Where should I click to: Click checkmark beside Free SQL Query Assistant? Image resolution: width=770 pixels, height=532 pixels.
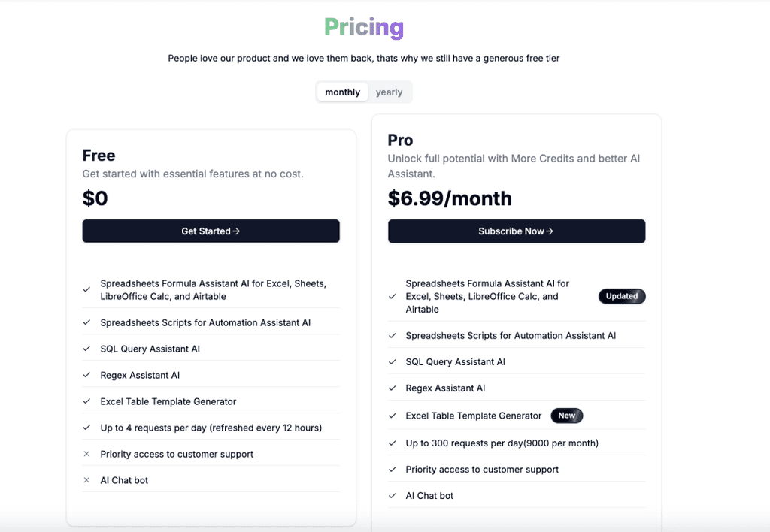(86, 349)
